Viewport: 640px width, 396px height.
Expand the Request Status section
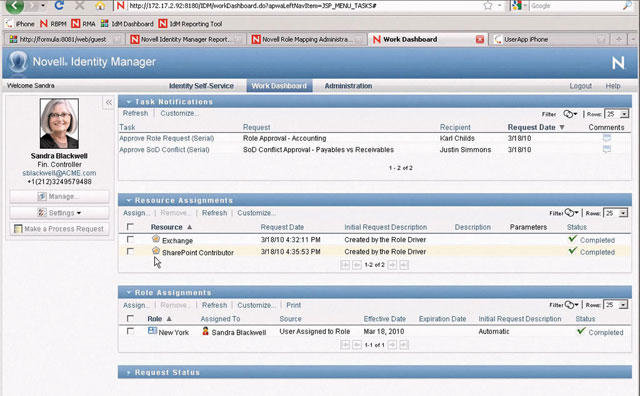click(129, 372)
